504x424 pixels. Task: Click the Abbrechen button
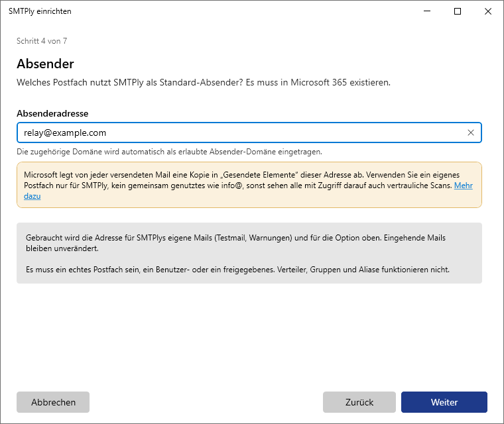(x=53, y=402)
